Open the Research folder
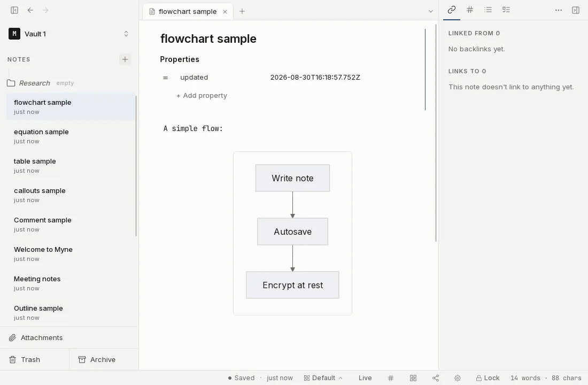The height and width of the screenshot is (385, 588). tap(40, 83)
